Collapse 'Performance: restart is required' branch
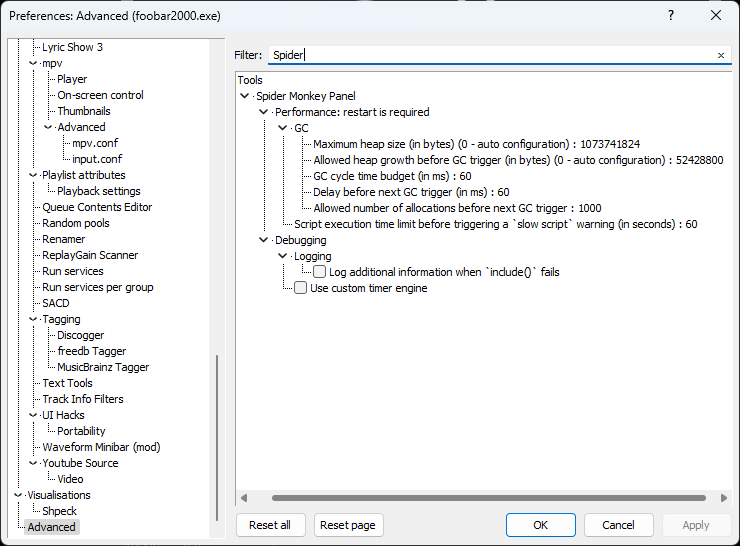Viewport: 740px width, 546px height. coord(263,112)
